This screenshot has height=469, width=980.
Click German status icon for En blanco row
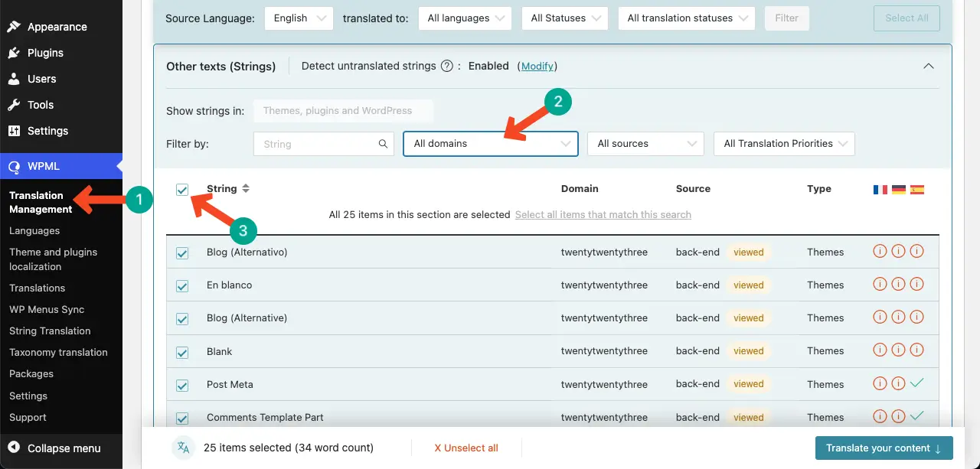[898, 285]
